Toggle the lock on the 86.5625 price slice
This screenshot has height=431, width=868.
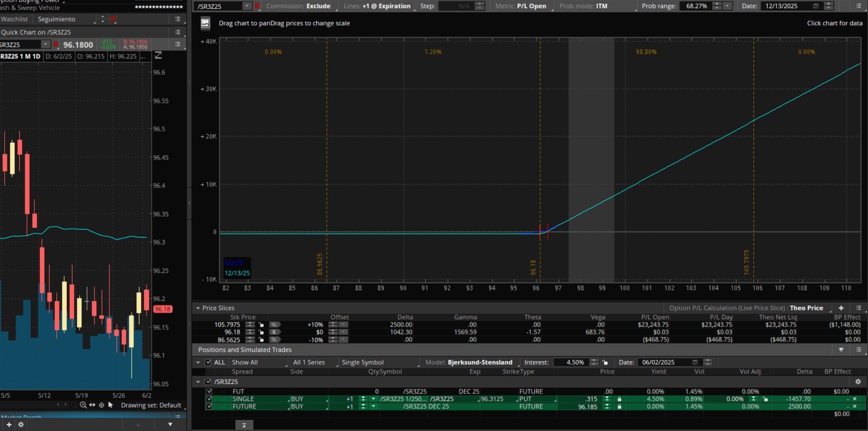pyautogui.click(x=261, y=339)
